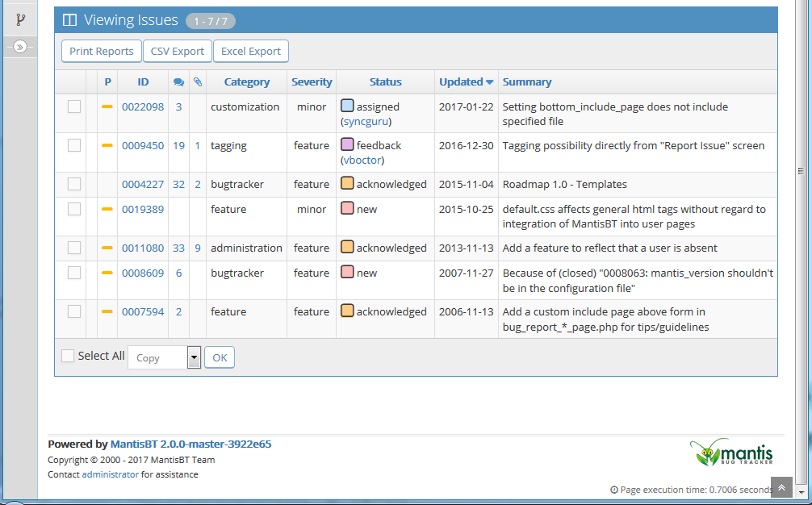Click the comments bubble column header icon
Screen dimensions: 812x505
tap(178, 82)
